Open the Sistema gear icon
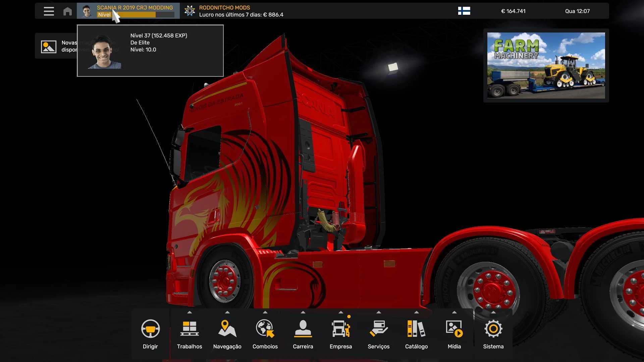The height and width of the screenshot is (362, 644). point(493,329)
